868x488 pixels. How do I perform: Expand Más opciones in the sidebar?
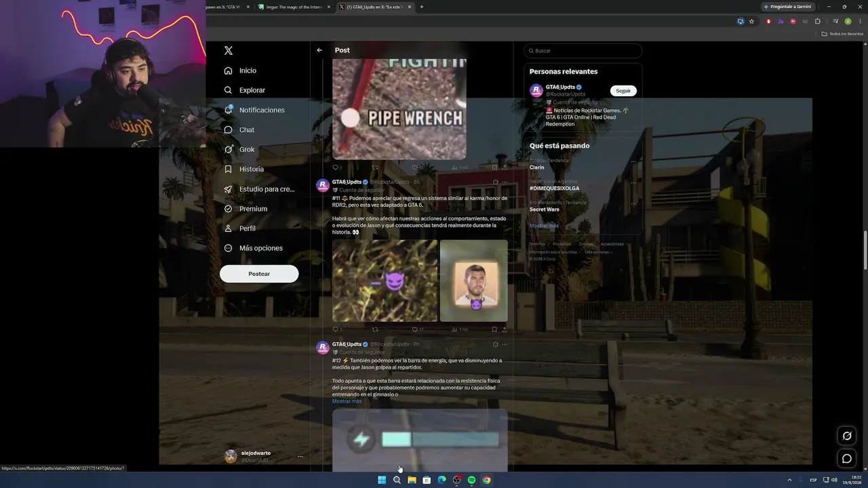[254, 248]
